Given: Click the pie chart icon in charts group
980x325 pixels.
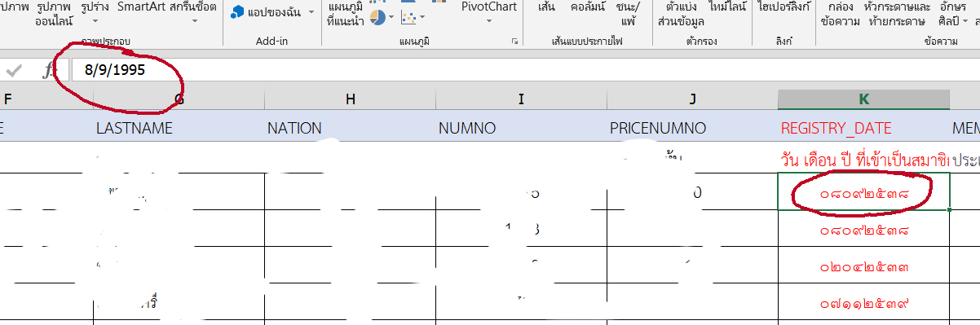Looking at the screenshot, I should click(377, 17).
